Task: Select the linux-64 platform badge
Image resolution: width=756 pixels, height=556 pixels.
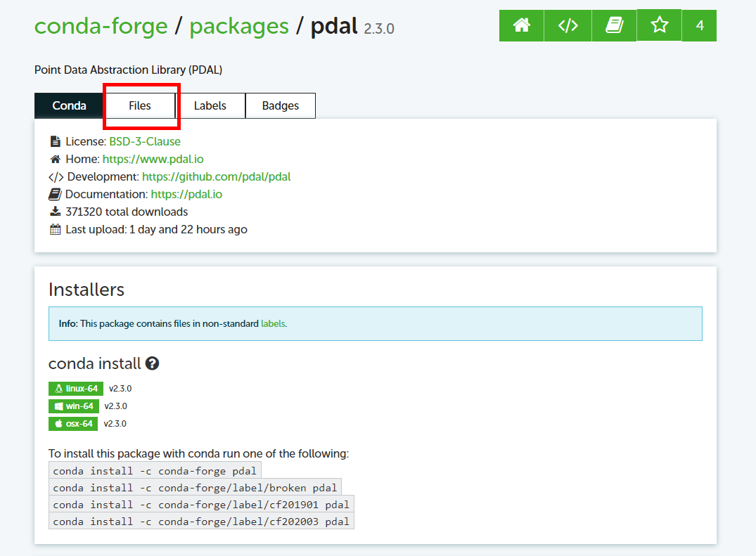Action: (x=76, y=389)
